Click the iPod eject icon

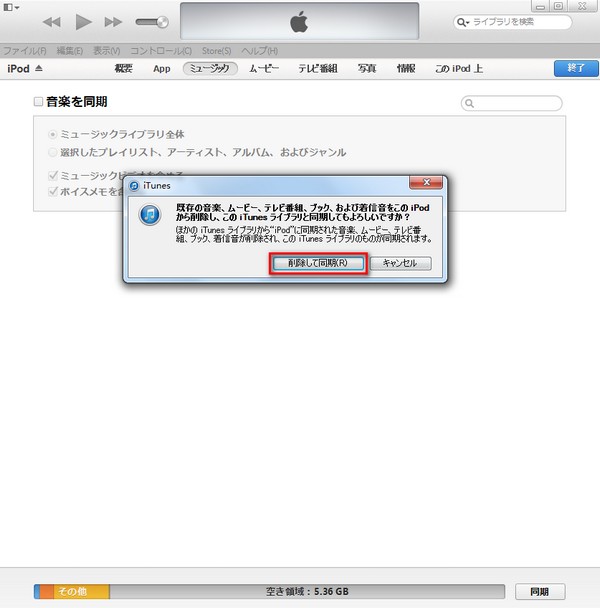tap(38, 68)
